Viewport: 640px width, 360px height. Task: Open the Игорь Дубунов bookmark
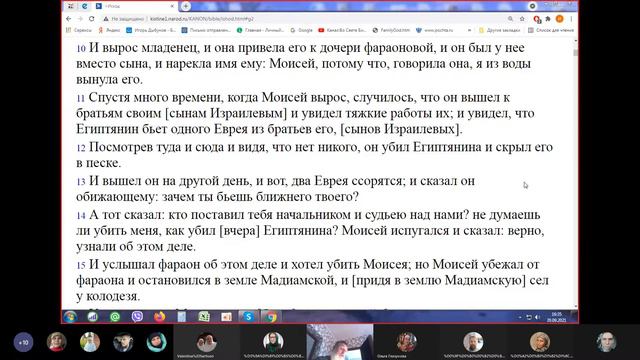click(151, 30)
